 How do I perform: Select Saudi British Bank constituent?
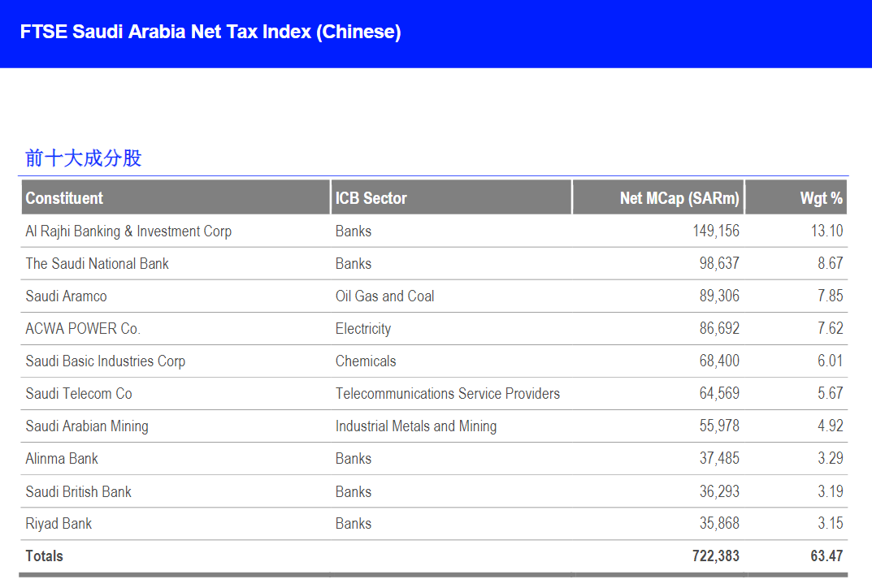tap(78, 492)
